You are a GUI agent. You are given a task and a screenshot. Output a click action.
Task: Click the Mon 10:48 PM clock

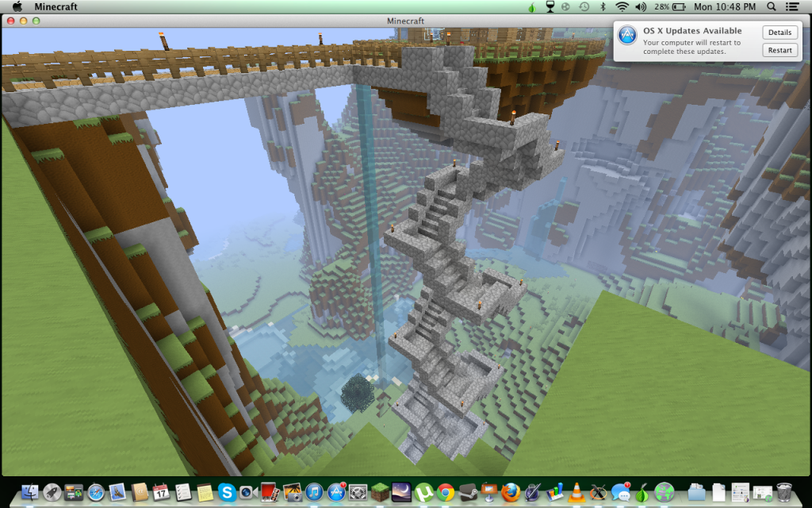[725, 6]
